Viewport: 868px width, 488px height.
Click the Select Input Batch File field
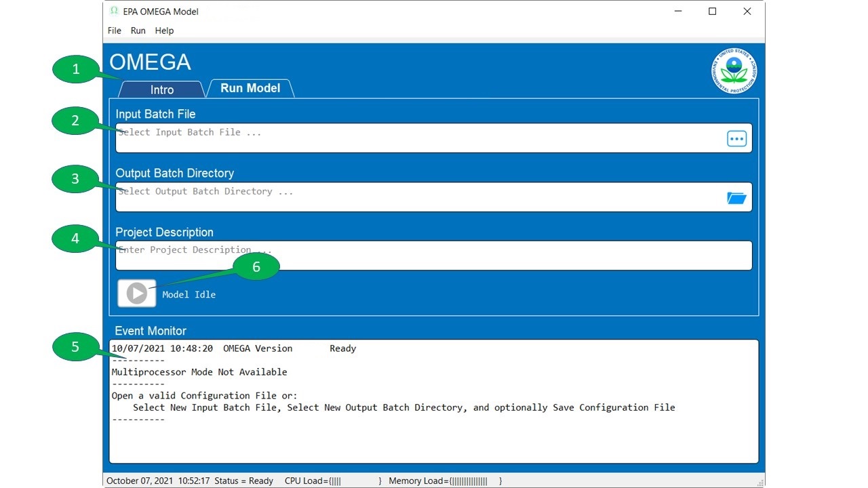pyautogui.click(x=434, y=138)
